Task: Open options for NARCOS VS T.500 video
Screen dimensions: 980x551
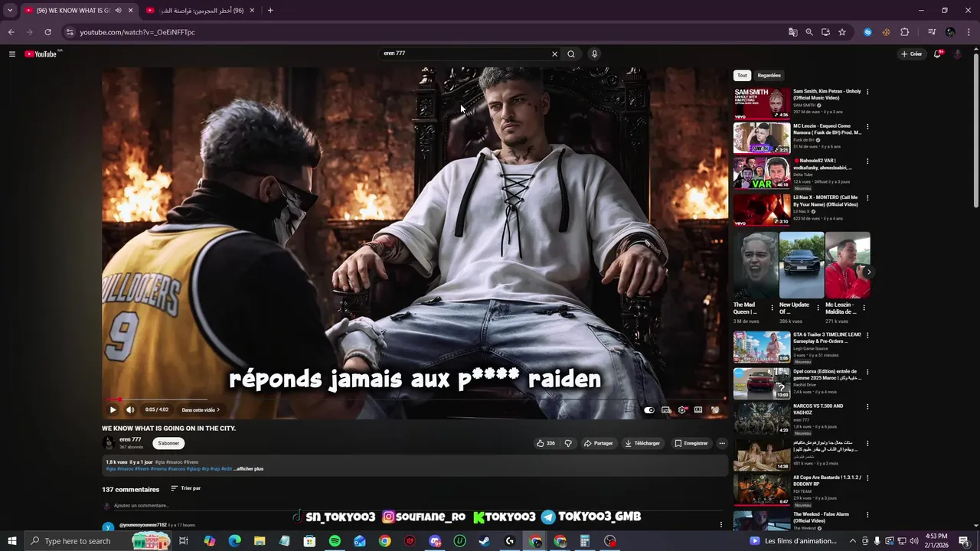Action: pos(867,406)
